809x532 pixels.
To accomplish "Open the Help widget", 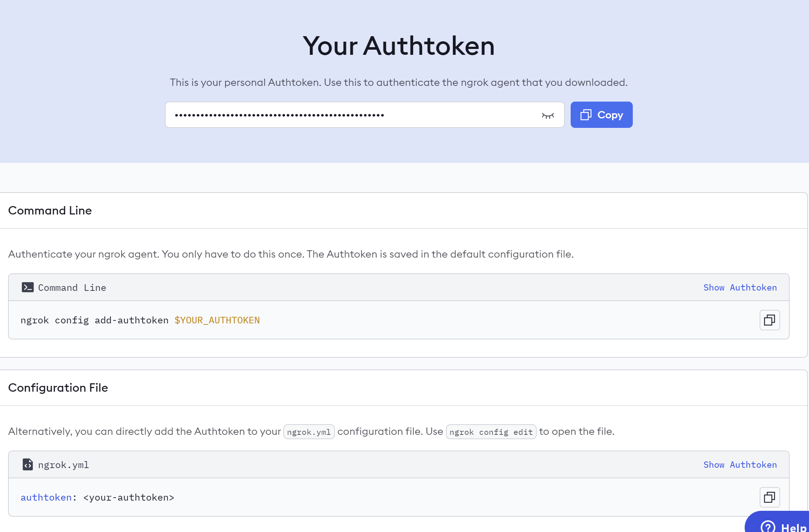I will tap(786, 526).
